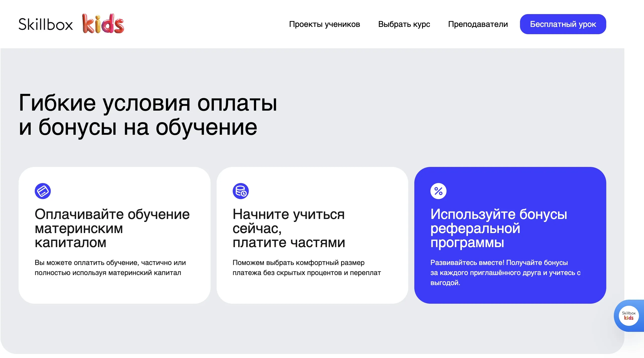
Task: Click the coins installment icon
Action: [240, 191]
